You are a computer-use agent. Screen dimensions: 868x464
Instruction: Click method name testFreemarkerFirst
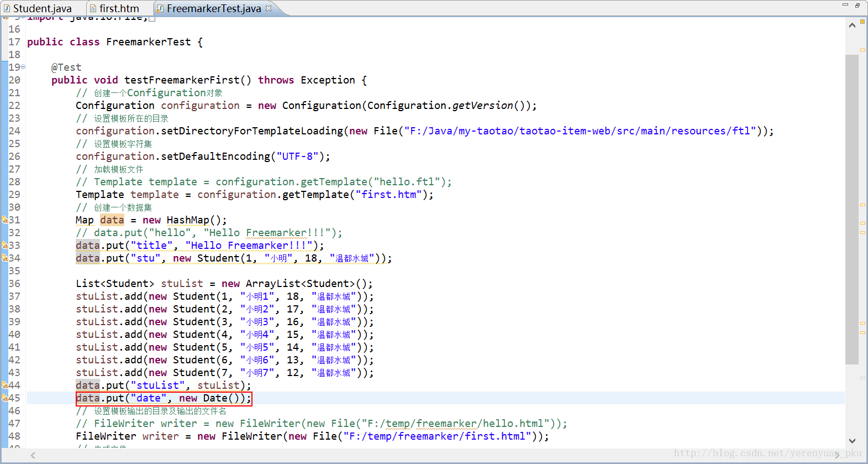point(182,80)
